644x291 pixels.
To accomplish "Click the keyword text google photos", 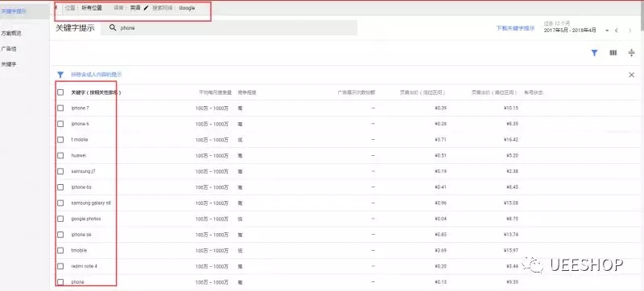I will (x=86, y=219).
